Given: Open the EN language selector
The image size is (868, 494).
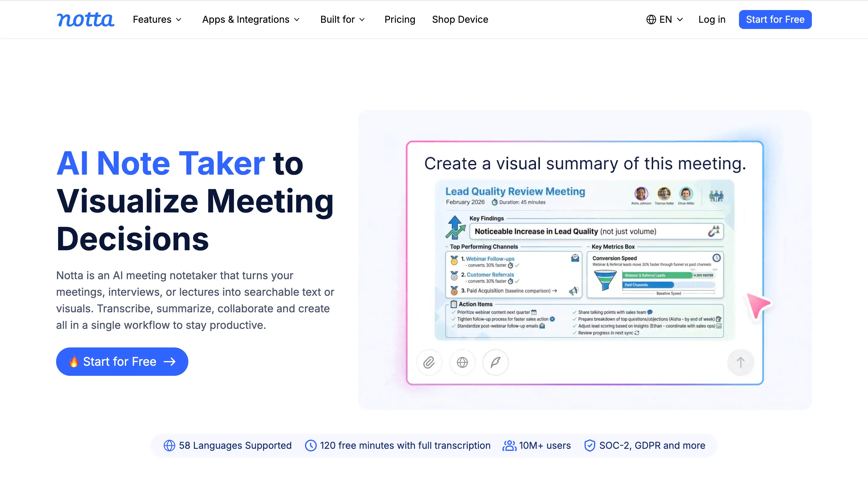Looking at the screenshot, I should tap(665, 19).
